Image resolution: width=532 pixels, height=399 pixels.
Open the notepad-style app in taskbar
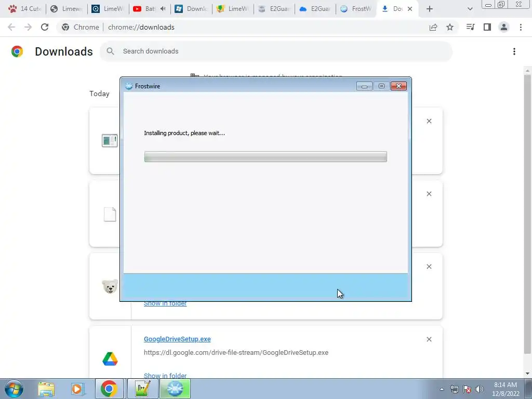(x=142, y=389)
